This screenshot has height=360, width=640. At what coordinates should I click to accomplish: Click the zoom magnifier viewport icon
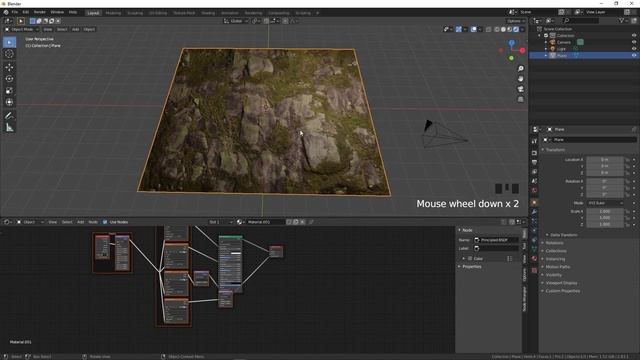tap(520, 69)
